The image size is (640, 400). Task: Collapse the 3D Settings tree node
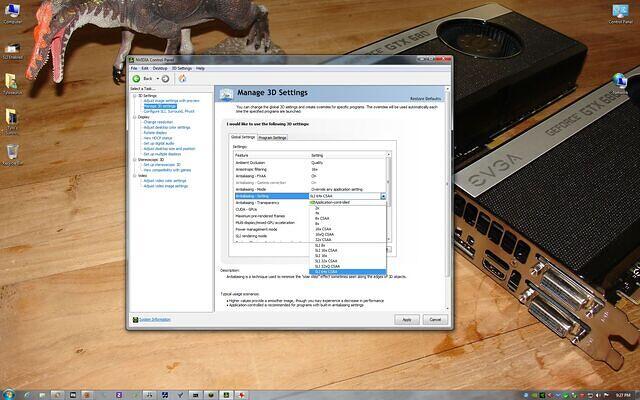134,95
